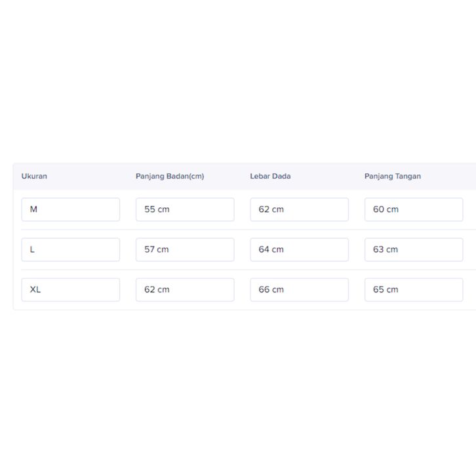This screenshot has height=476, width=476.
Task: Focus the 66 cm Lebar Dada field
Action: 299,290
